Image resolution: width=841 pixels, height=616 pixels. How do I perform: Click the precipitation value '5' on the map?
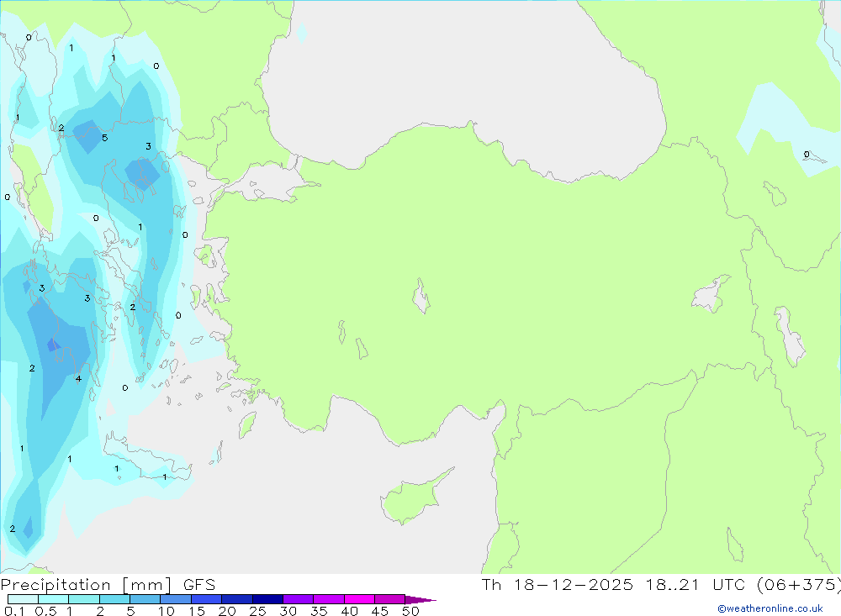104,138
